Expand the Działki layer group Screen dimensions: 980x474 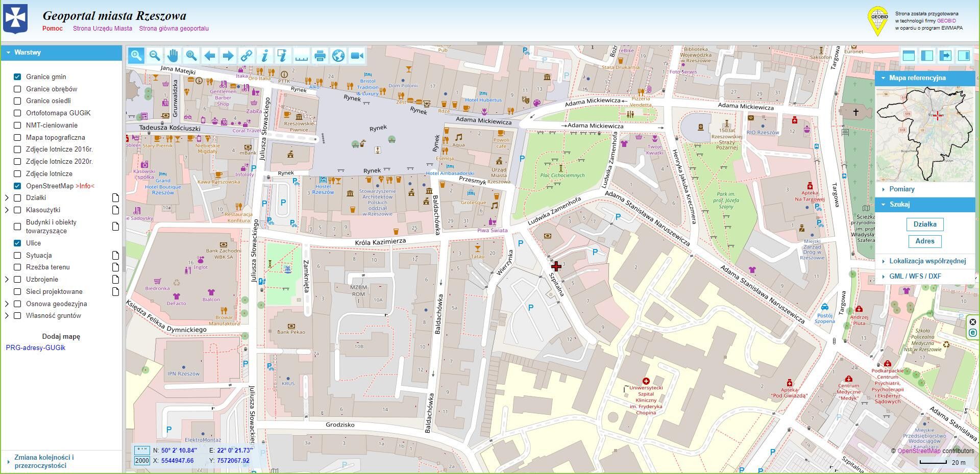click(x=7, y=198)
